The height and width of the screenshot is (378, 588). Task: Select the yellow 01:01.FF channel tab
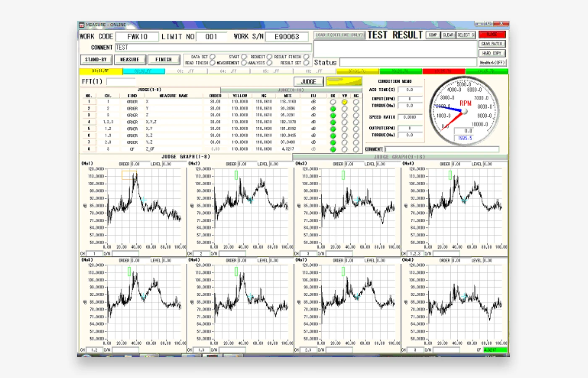click(x=101, y=71)
